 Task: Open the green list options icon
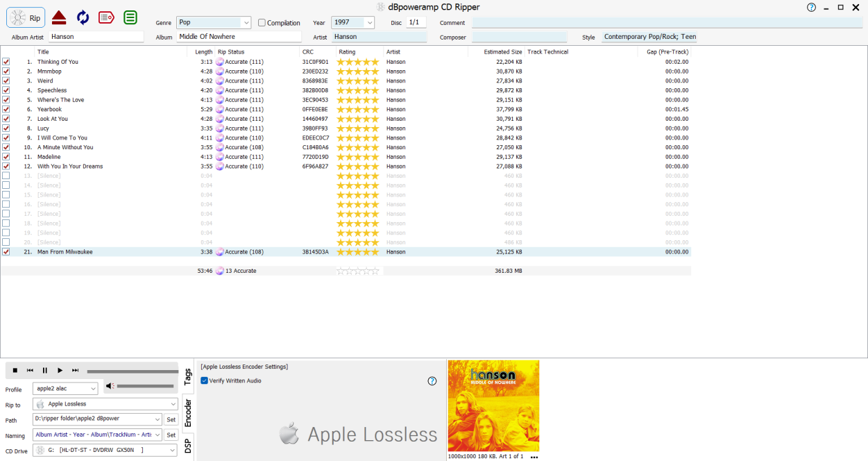[x=130, y=17]
